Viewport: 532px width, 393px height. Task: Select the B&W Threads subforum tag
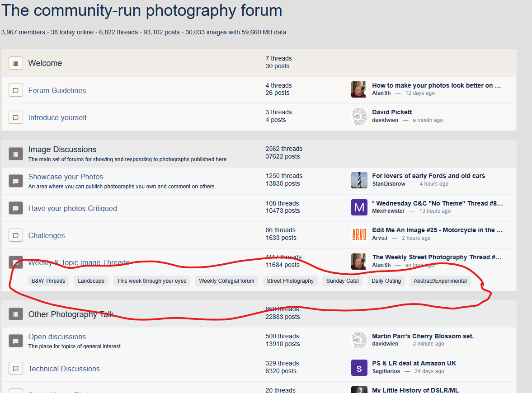click(x=48, y=281)
